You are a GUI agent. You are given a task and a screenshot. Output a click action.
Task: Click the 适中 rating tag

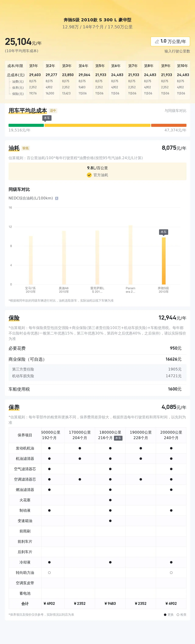pyautogui.click(x=53, y=111)
